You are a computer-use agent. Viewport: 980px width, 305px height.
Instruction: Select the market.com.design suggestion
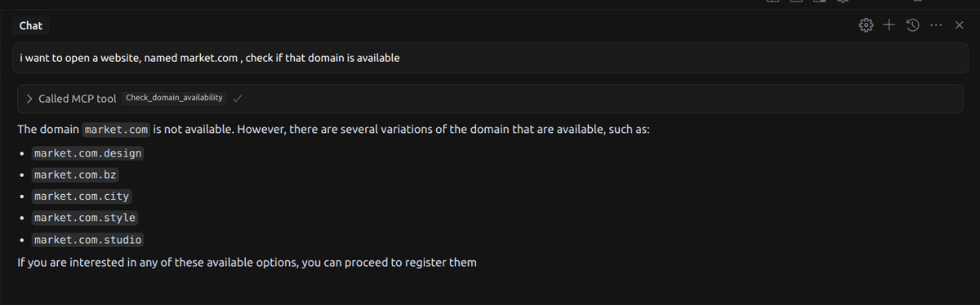point(89,152)
